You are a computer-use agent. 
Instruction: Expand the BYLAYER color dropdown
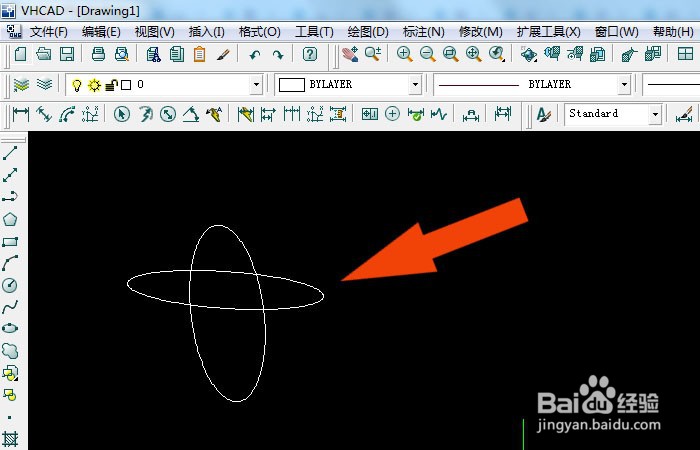click(x=415, y=84)
